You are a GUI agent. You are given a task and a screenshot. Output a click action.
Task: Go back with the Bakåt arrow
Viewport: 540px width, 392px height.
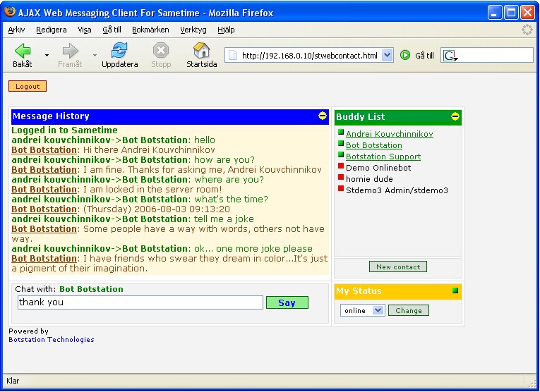[23, 51]
